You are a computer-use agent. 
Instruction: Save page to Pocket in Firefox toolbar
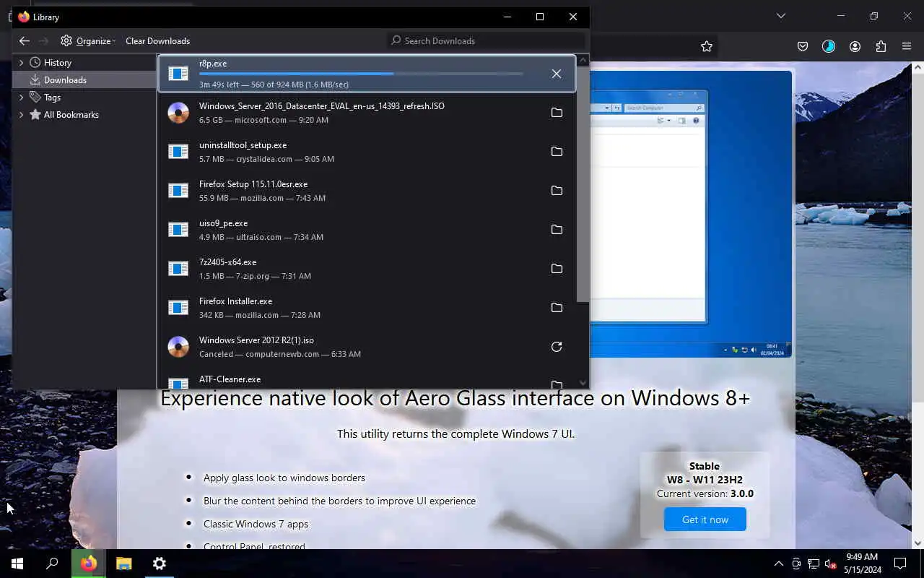[803, 46]
